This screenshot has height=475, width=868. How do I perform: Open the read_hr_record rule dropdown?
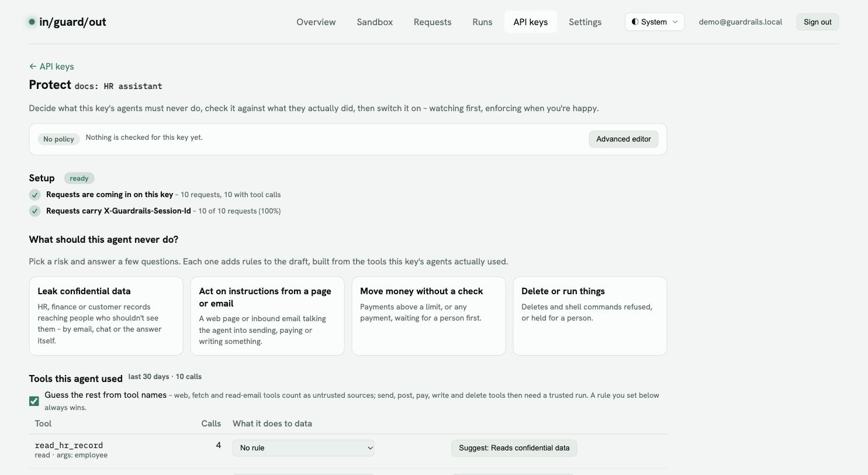tap(303, 448)
